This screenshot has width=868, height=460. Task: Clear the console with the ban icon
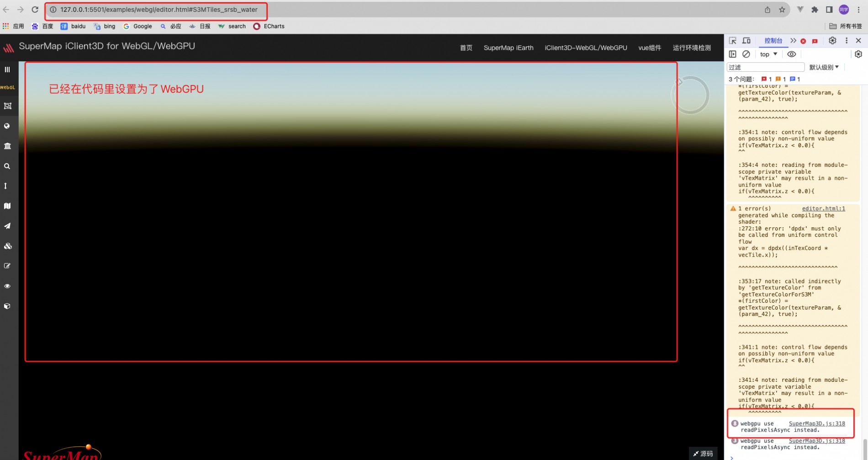click(x=746, y=54)
